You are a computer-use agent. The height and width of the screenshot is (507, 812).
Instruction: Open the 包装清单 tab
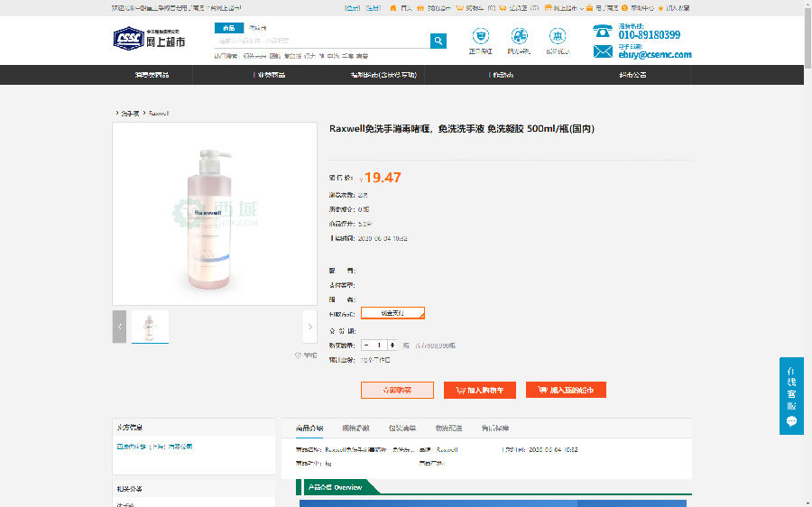click(402, 429)
